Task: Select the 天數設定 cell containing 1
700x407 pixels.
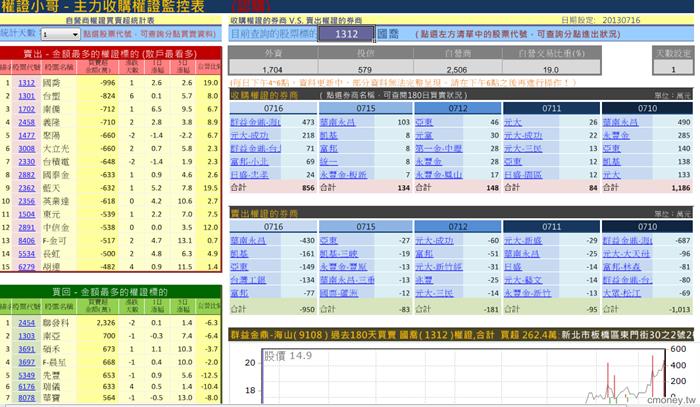Action: point(673,69)
